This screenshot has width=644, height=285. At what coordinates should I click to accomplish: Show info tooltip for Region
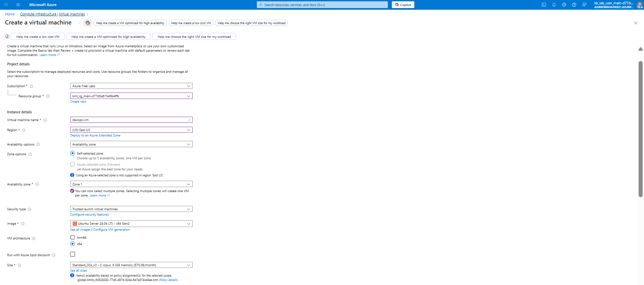[24, 130]
